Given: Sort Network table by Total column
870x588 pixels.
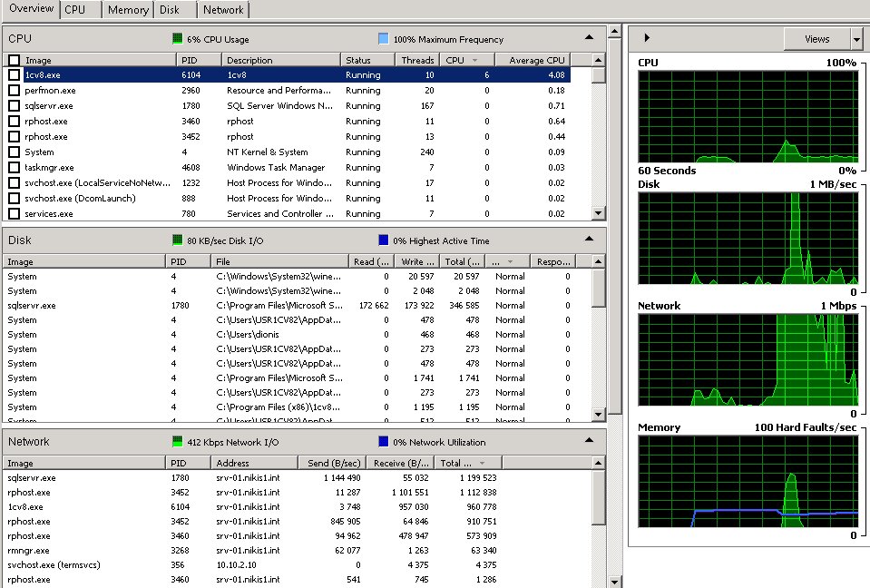Looking at the screenshot, I should 468,463.
